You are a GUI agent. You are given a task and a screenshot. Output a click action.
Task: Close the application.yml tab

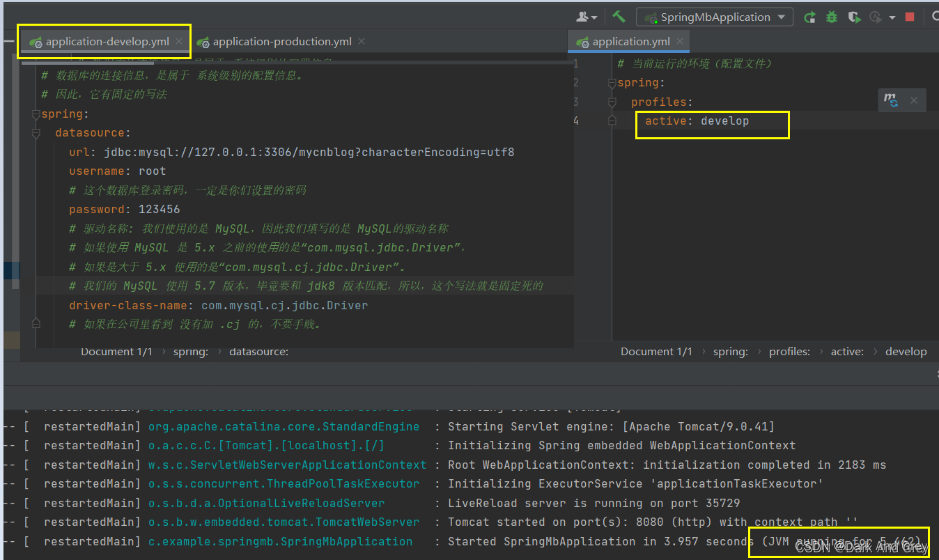click(x=679, y=42)
